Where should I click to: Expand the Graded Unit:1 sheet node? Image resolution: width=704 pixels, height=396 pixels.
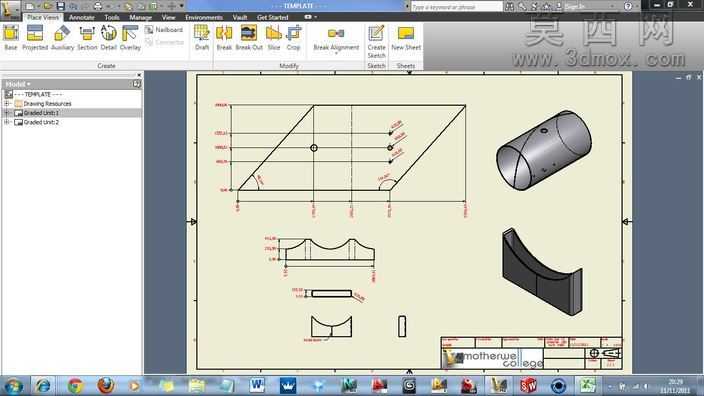point(7,113)
